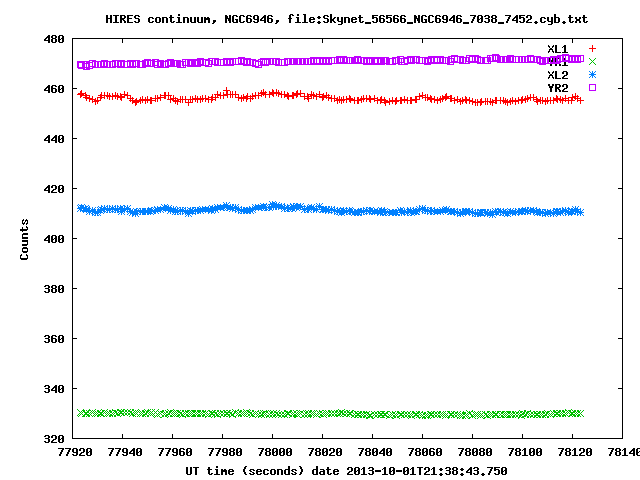Screen dimensions: 640x480
Task: Click the 78100 x-axis tick label
Action: 524,452
